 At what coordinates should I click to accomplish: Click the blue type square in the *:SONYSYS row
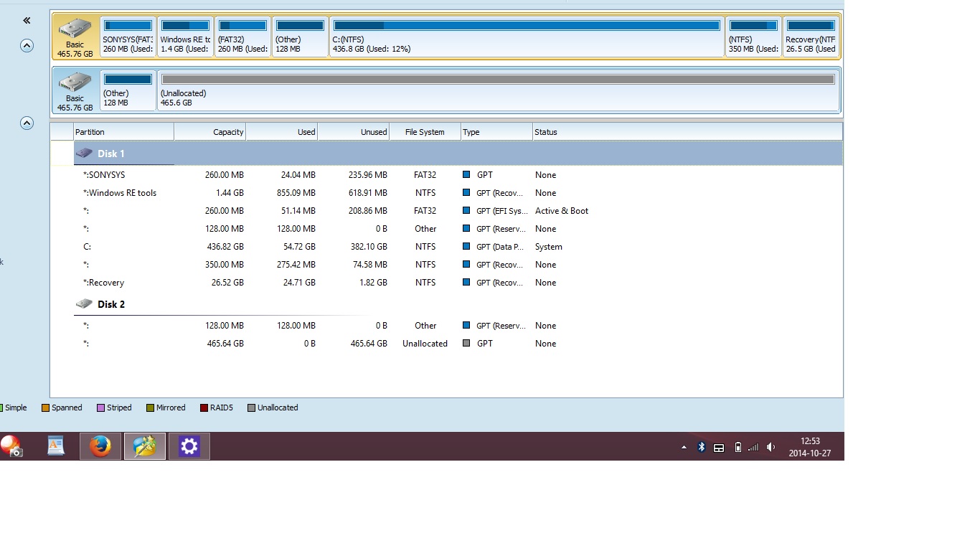tap(466, 175)
